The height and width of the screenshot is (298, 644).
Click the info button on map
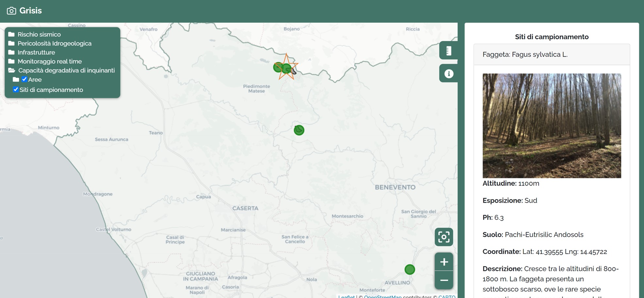click(x=448, y=74)
